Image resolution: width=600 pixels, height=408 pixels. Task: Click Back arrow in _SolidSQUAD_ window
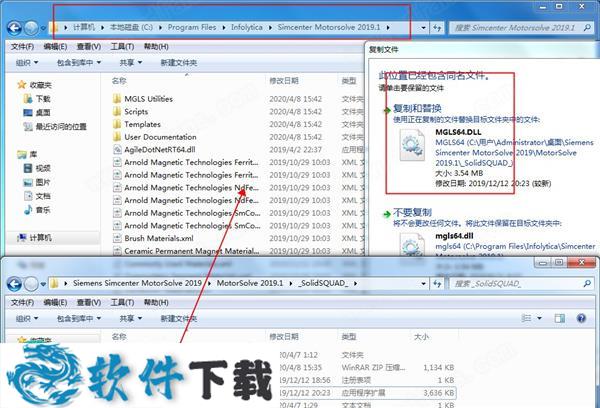pyautogui.click(x=14, y=284)
